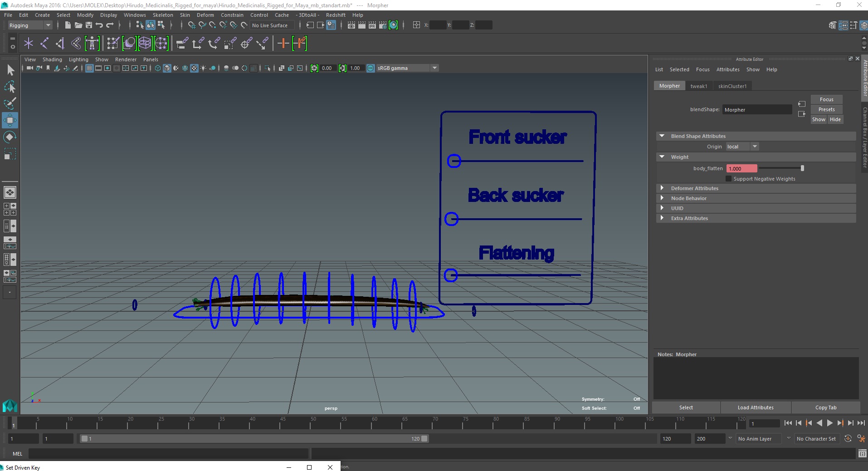Image resolution: width=868 pixels, height=471 pixels.
Task: Open the Deform menu
Action: [x=205, y=15]
